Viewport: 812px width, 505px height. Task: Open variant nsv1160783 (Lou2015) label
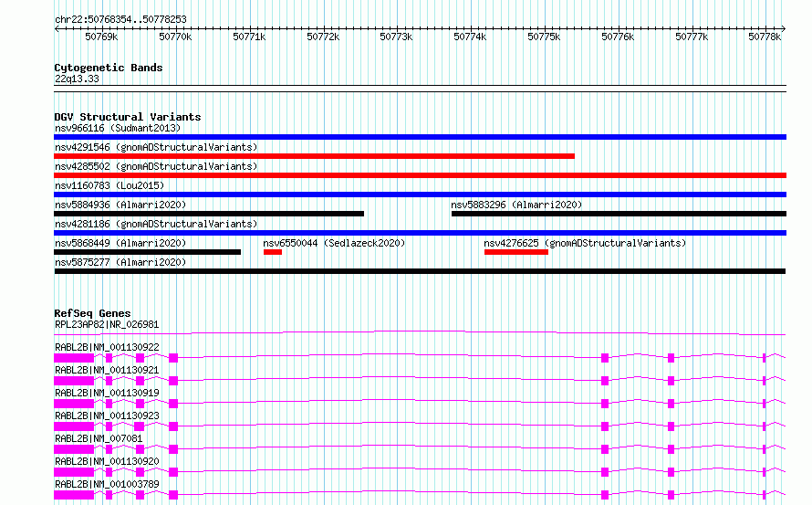[109, 185]
